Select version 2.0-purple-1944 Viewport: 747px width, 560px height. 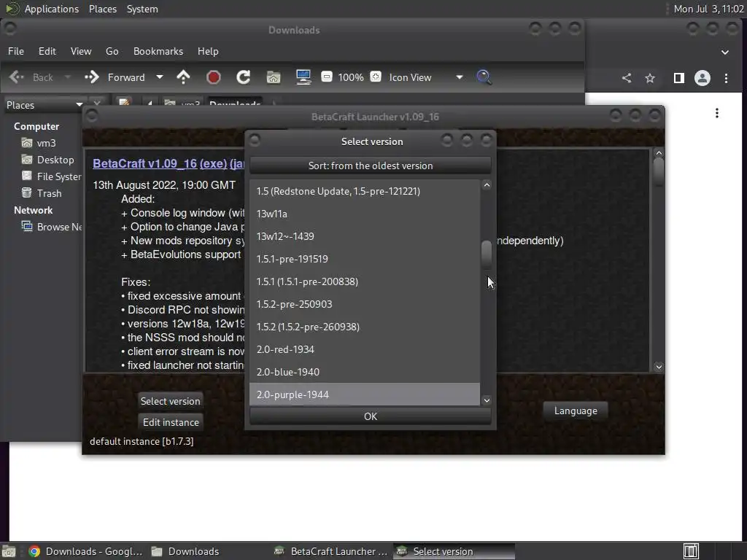pyautogui.click(x=365, y=394)
